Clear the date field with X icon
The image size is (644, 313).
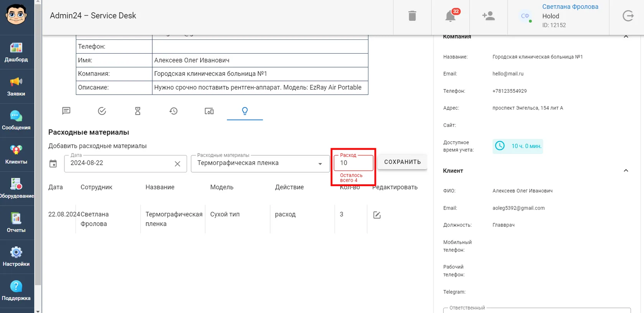(177, 164)
